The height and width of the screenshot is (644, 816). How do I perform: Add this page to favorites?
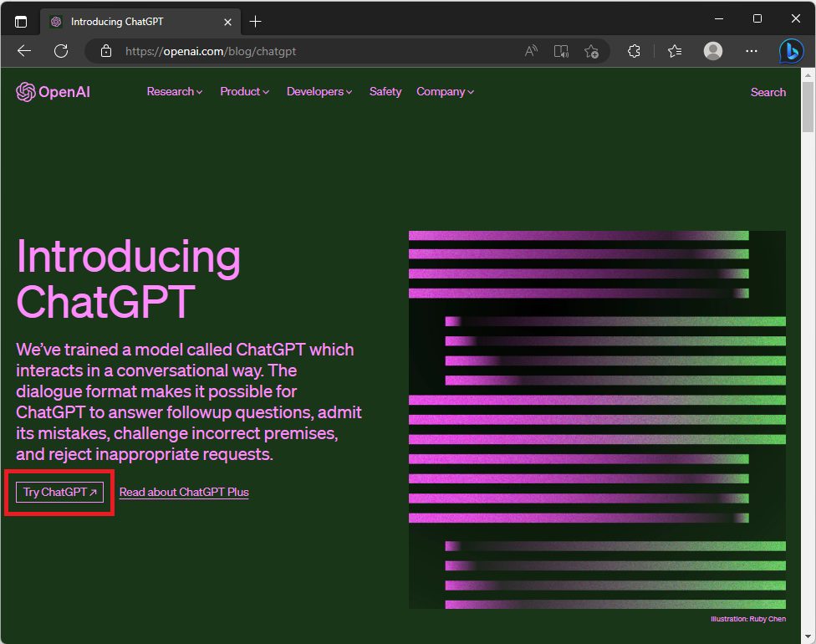point(591,51)
